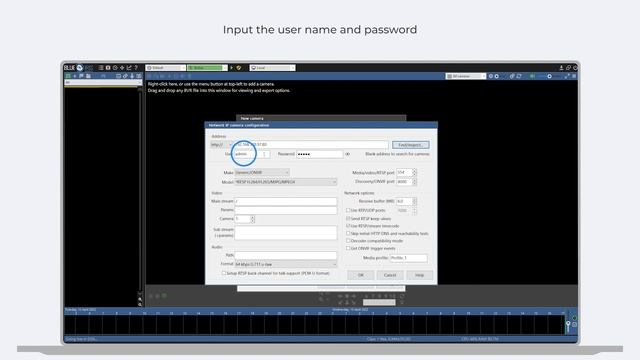The width and height of the screenshot is (640, 360).
Task: Click the clock schedule icon in top toolbar
Action: pyautogui.click(x=115, y=68)
